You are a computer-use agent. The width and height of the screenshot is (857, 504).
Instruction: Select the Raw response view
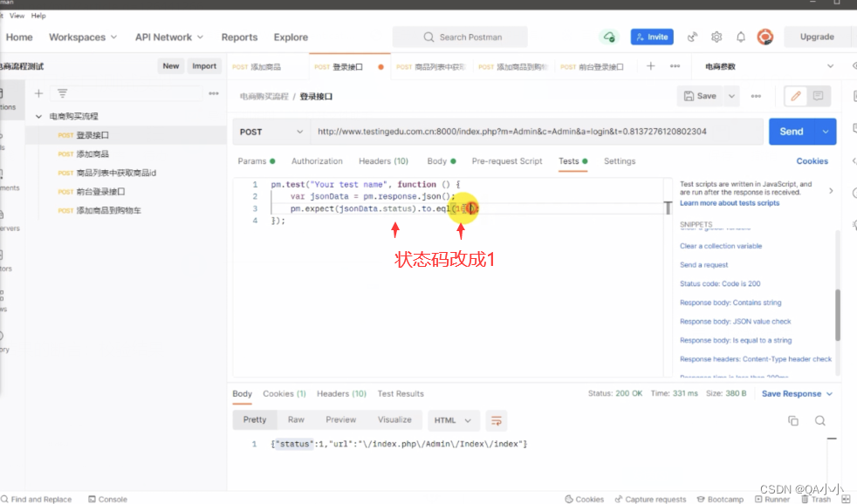click(296, 420)
